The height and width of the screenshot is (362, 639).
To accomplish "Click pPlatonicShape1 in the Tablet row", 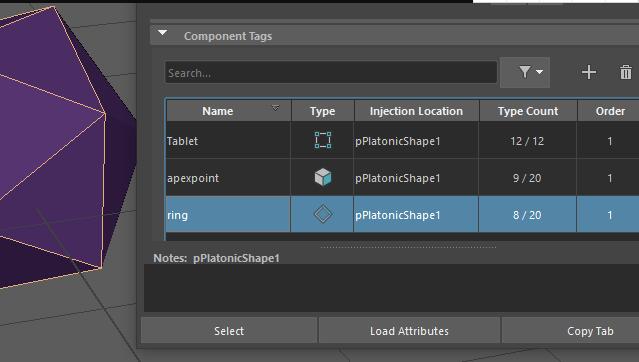I will tap(398, 141).
